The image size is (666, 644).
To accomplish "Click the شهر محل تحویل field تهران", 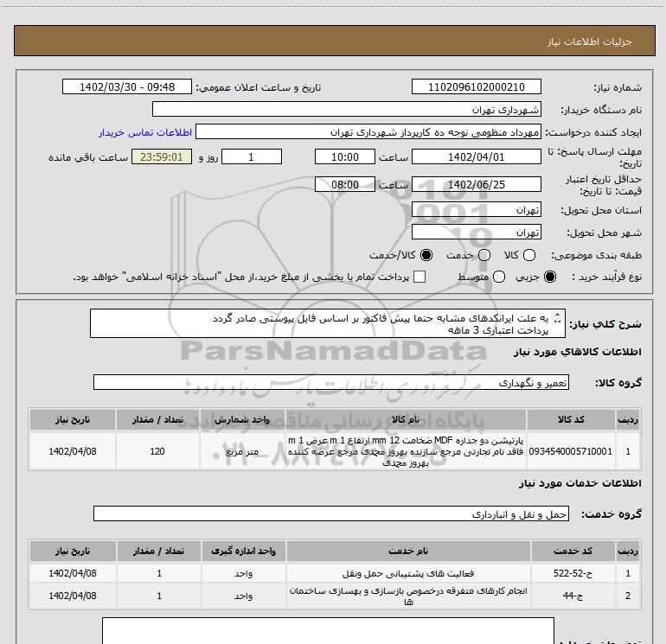I will point(476,233).
